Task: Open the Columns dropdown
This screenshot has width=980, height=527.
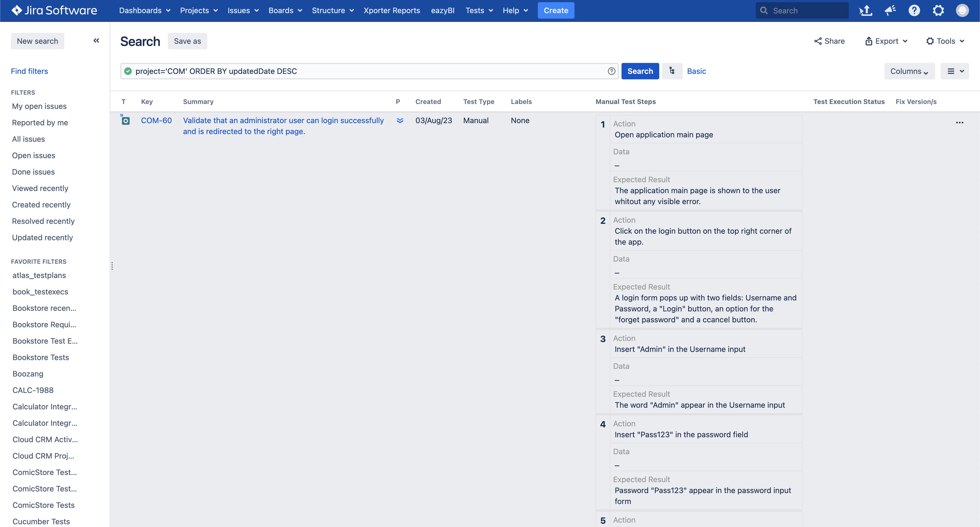Action: click(909, 71)
